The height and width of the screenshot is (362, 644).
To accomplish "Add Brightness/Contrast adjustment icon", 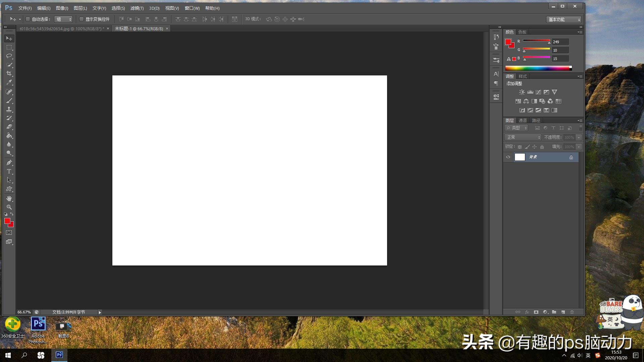I will tap(522, 92).
